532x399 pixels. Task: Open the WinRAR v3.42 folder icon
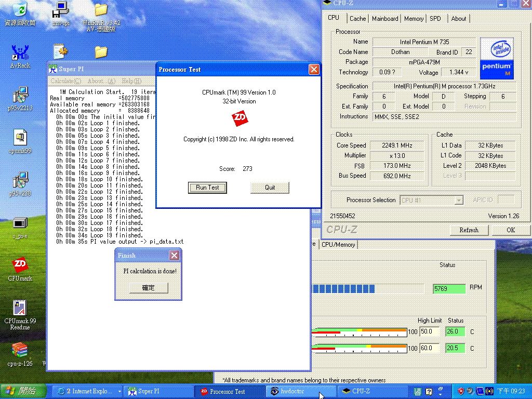(x=101, y=17)
